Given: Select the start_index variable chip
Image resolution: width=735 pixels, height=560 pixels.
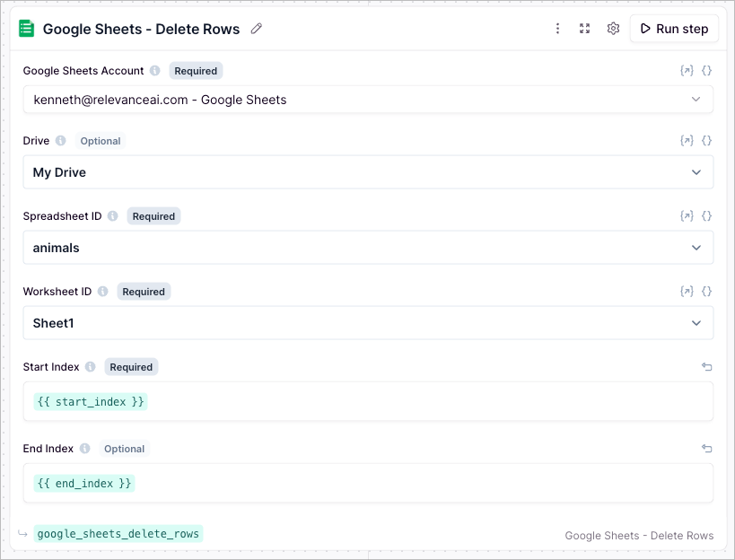Looking at the screenshot, I should click(89, 401).
